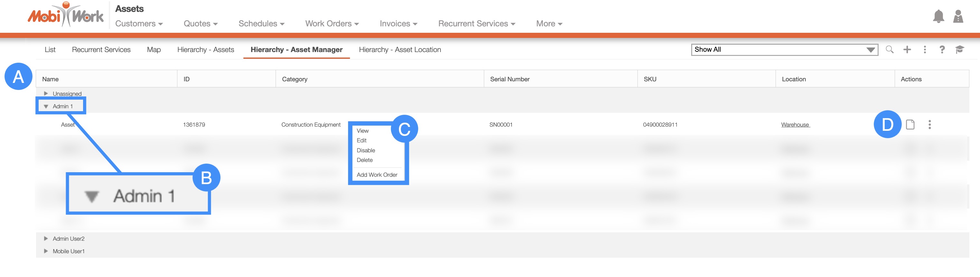Collapse the Admin 1 group
The width and height of the screenshot is (980, 277).
[46, 106]
